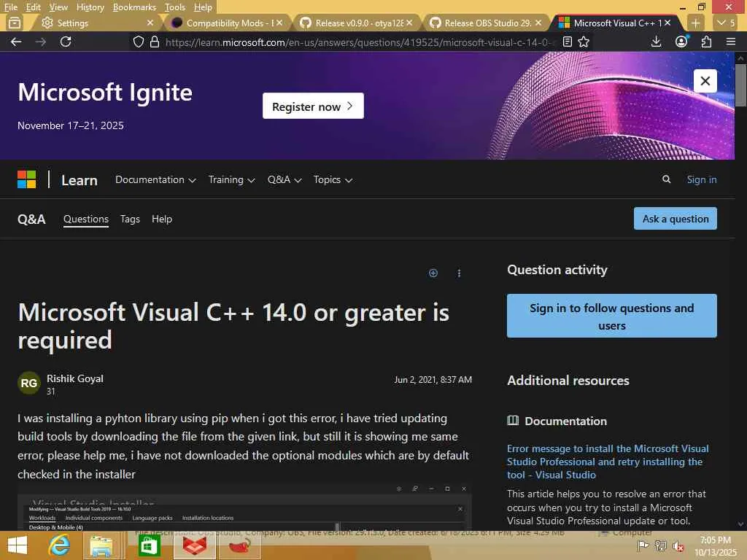The height and width of the screenshot is (560, 747).
Task: Switch to the Release OBS Studio tab
Action: pyautogui.click(x=481, y=23)
